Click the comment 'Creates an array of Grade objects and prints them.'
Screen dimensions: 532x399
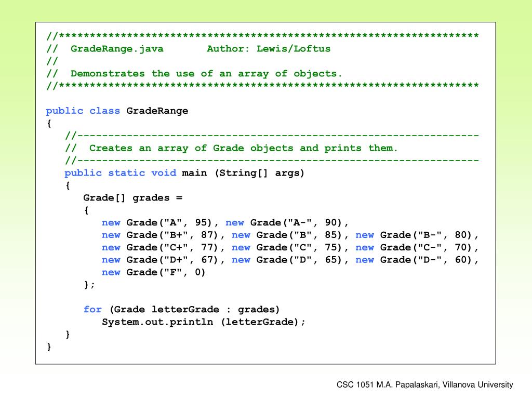(243, 148)
